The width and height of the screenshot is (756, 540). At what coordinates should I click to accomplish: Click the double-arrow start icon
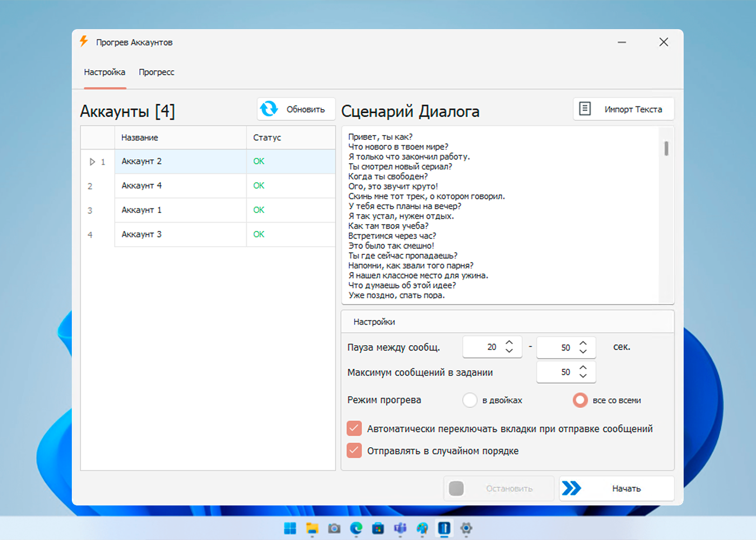[x=571, y=488]
